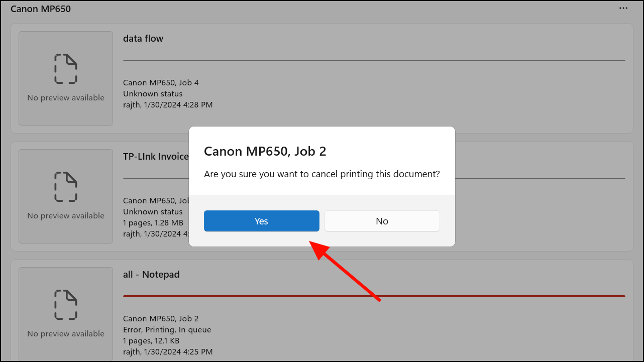Click the dialog heading Canon MP650, Job 2
Viewport: 644px width, 362px height.
[x=265, y=151]
